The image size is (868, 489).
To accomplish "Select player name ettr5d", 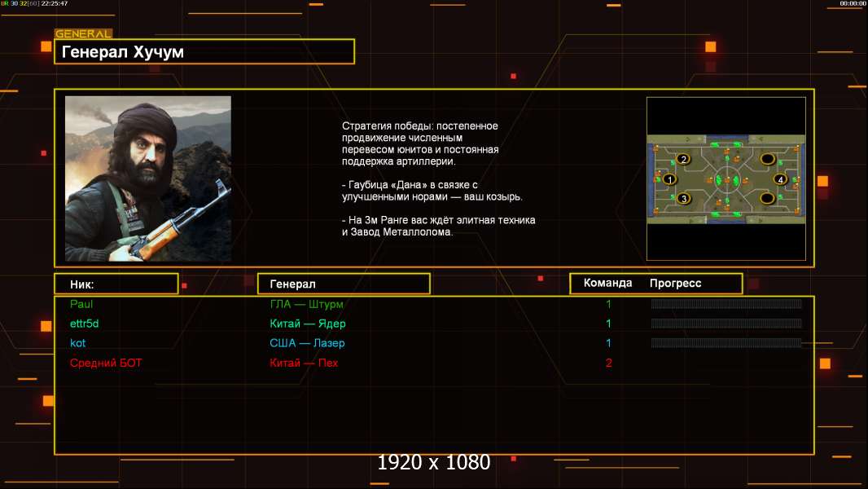I will pyautogui.click(x=84, y=324).
